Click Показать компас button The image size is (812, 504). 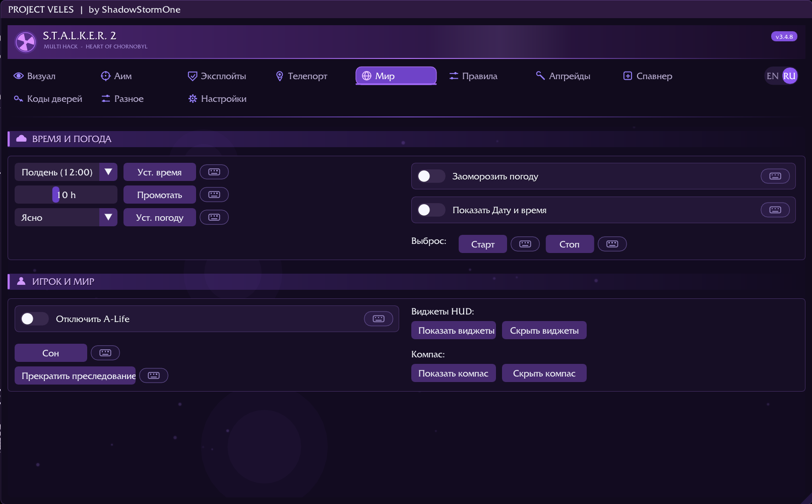[454, 373]
